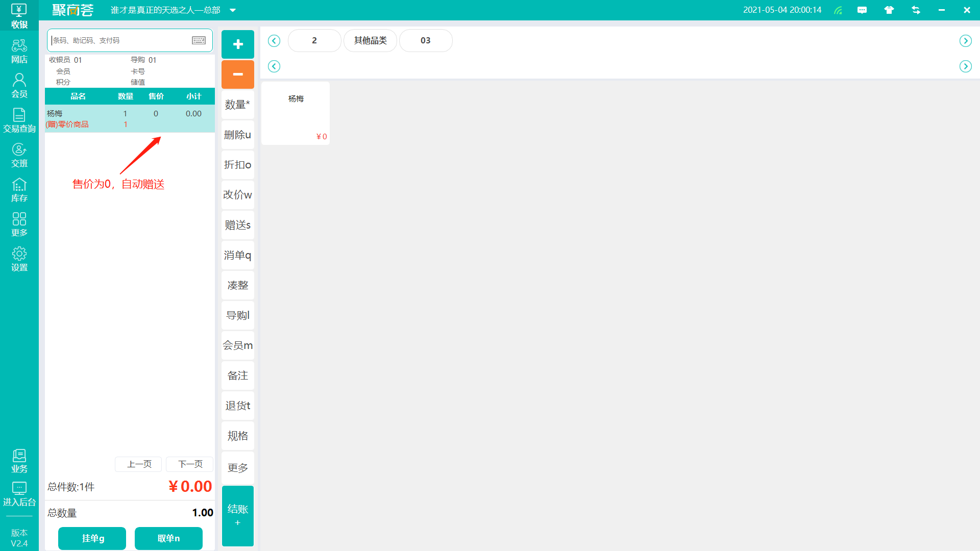980x551 pixels.
Task: Open 进入后台 backend entry
Action: tap(19, 494)
